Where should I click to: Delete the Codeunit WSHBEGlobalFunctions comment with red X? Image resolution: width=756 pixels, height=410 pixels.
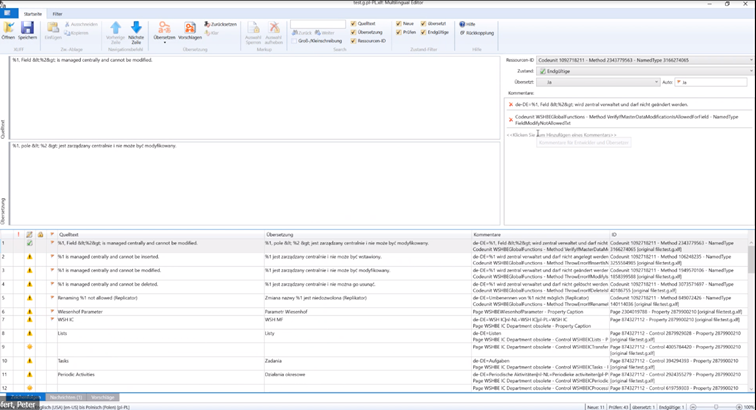(511, 120)
